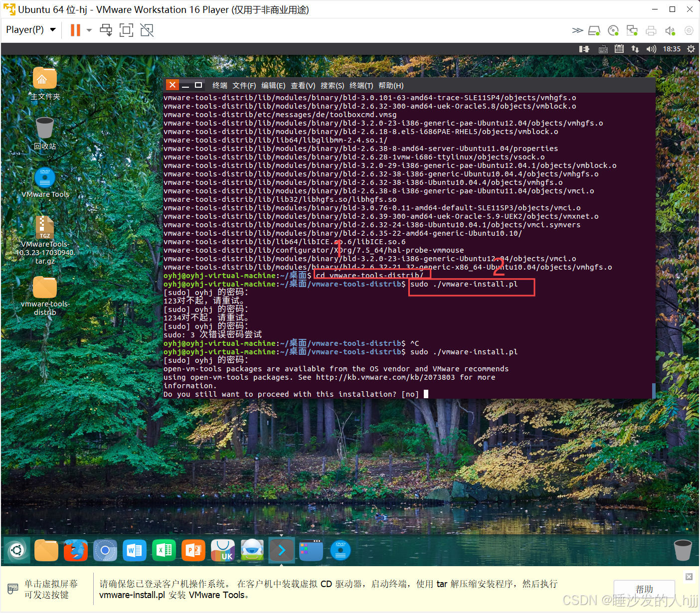Open the 终端 menu at left of menubar

[x=220, y=86]
